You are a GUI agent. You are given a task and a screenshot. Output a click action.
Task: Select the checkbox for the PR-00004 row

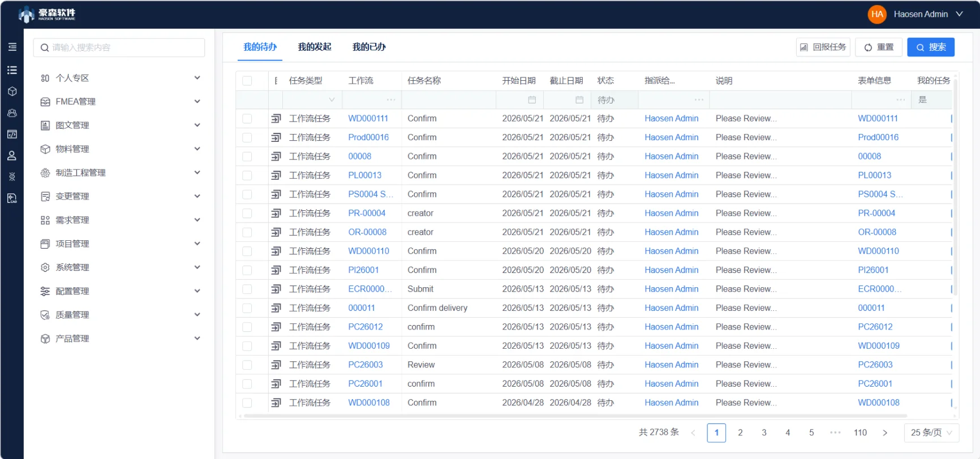pos(247,213)
